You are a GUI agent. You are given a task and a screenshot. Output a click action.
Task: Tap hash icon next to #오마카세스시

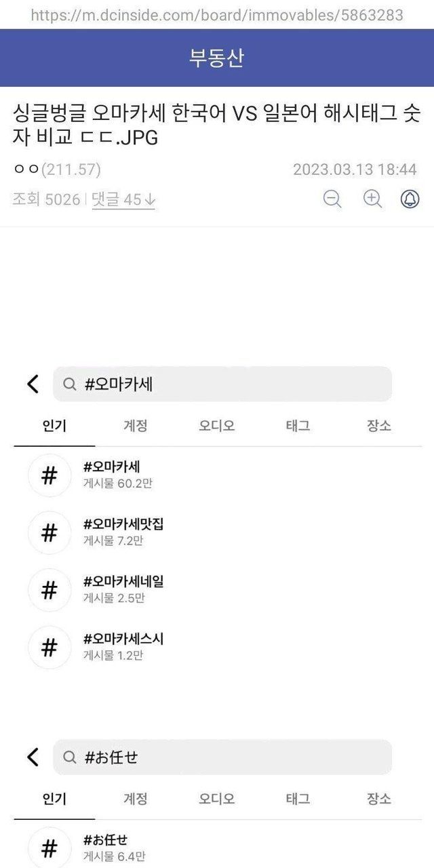[x=49, y=648]
